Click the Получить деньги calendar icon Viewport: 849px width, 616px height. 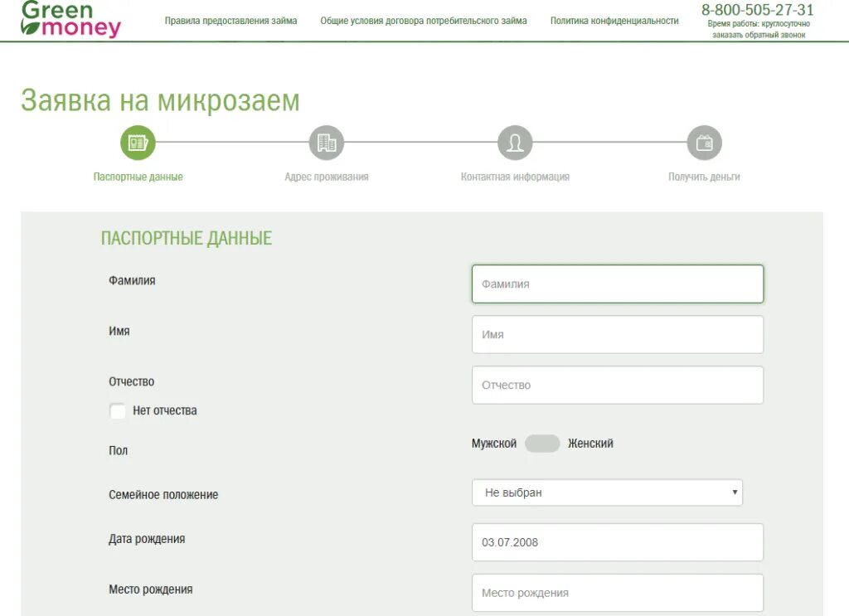point(704,142)
